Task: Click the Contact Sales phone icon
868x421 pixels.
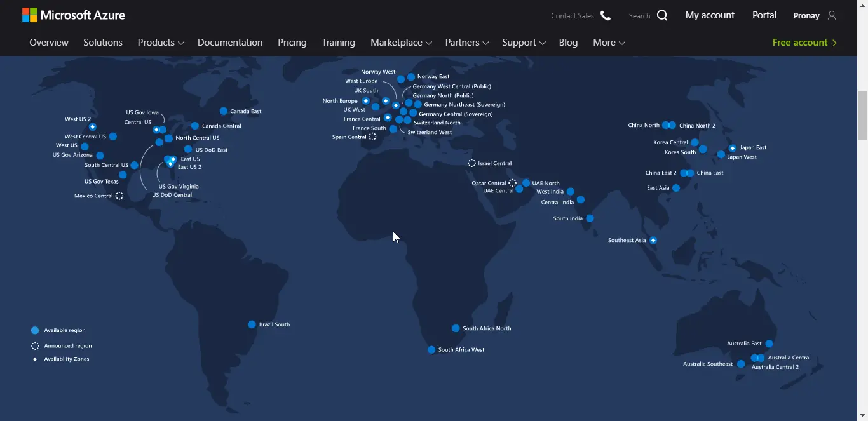Action: 606,16
